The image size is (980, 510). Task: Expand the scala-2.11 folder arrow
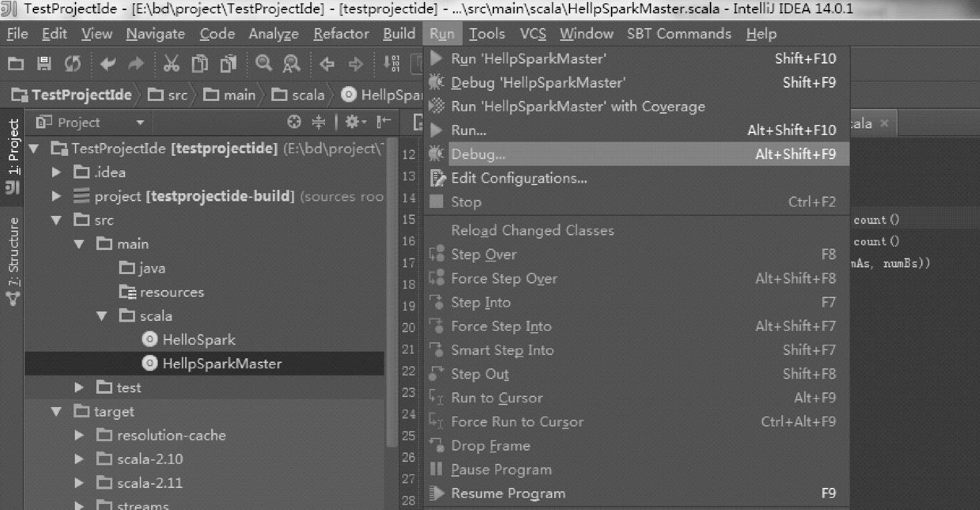tap(80, 483)
